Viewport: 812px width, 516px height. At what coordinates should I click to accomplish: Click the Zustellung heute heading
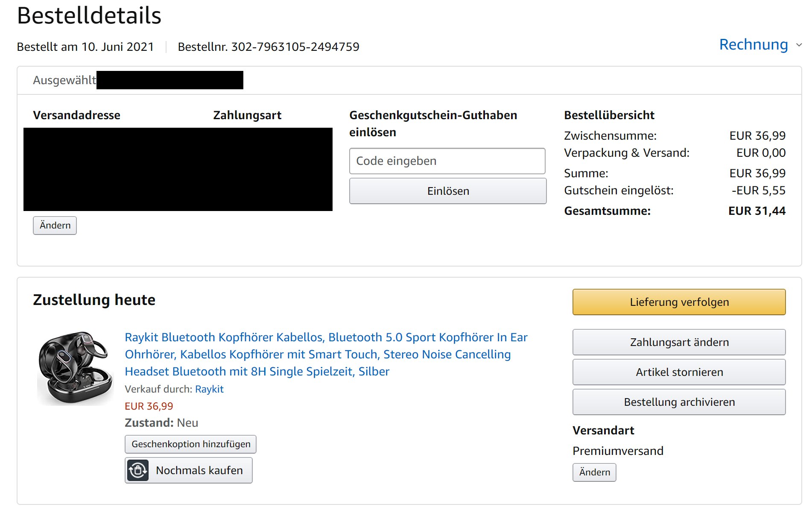[x=94, y=300]
